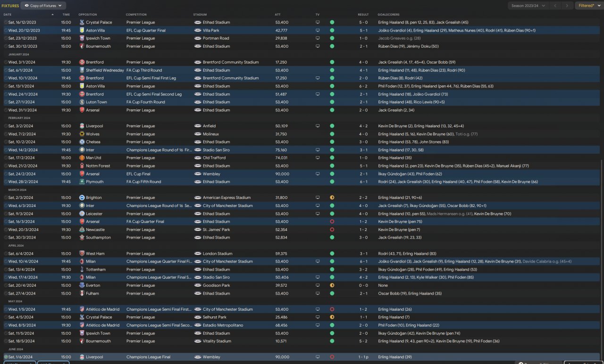Open the Copy of Fixtures view dropdown
This screenshot has height=364, width=604.
(x=43, y=6)
